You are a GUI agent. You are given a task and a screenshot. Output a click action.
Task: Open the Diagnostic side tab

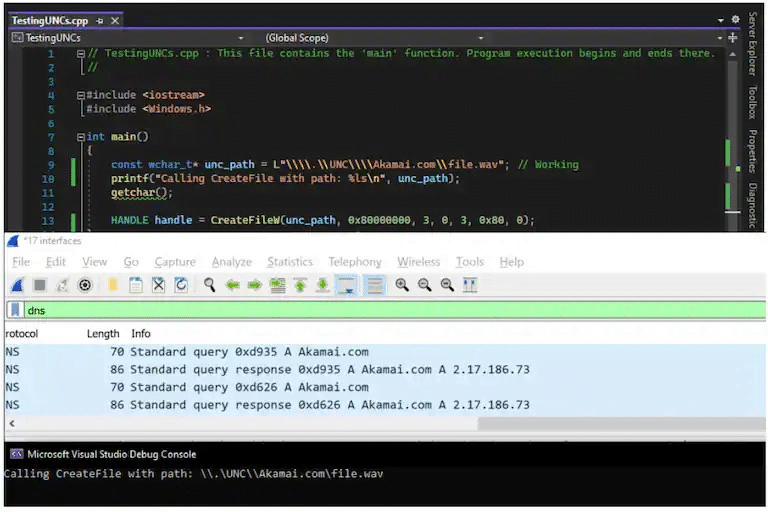tap(753, 205)
